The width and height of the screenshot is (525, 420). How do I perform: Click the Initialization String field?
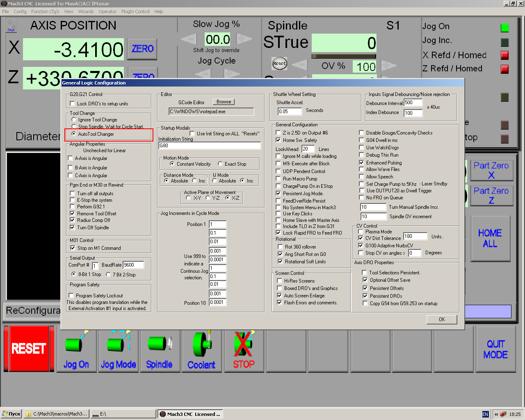pos(210,146)
